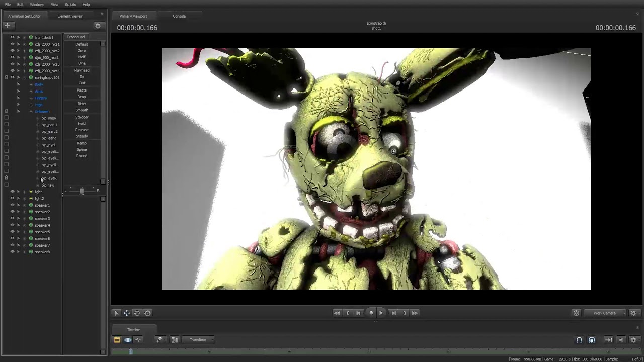Click the bookmark key icon in the timeline toolbar
The height and width of the screenshot is (362, 644).
point(159,340)
